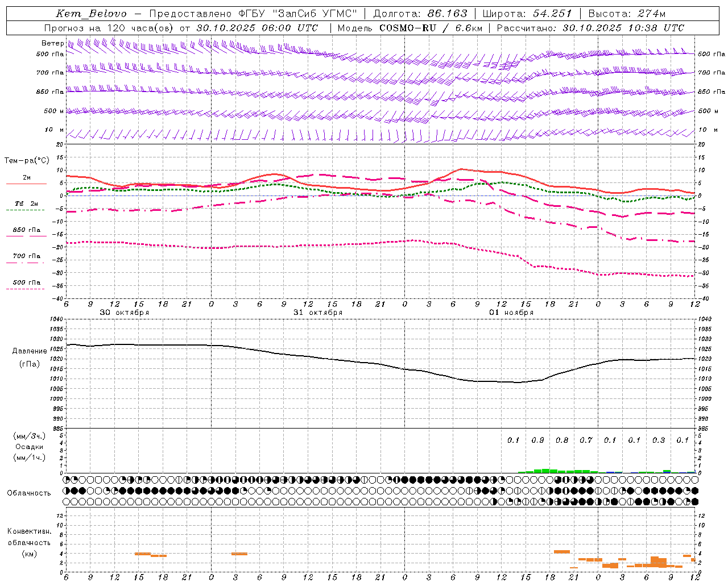The image size is (728, 582).
Task: Click the 'Облачность' cloud cover label
Action: click(28, 493)
